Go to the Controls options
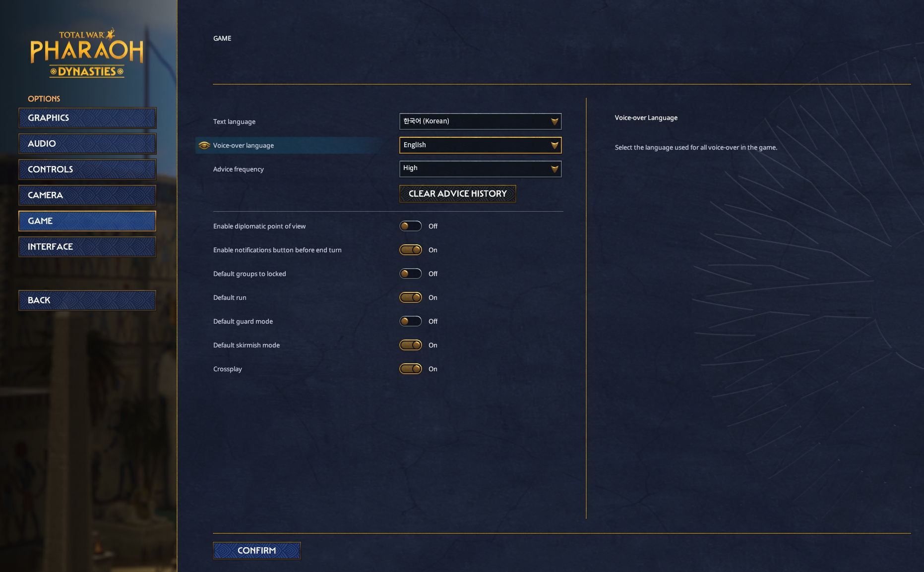Screen dimensions: 924x572 tap(87, 170)
